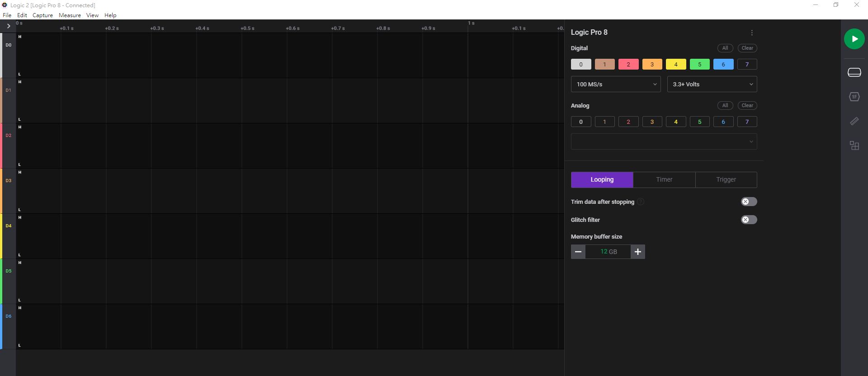Click the Digital All button
868x376 pixels.
pyautogui.click(x=725, y=48)
